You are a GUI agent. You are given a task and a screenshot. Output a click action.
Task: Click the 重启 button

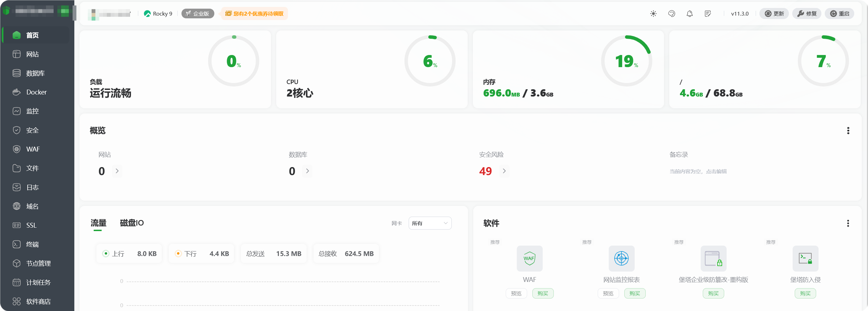839,14
